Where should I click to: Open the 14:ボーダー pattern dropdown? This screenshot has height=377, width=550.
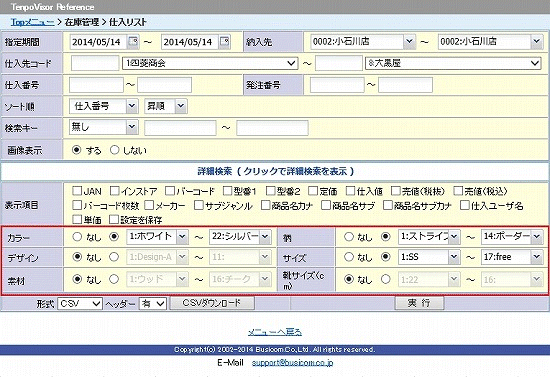(512, 237)
